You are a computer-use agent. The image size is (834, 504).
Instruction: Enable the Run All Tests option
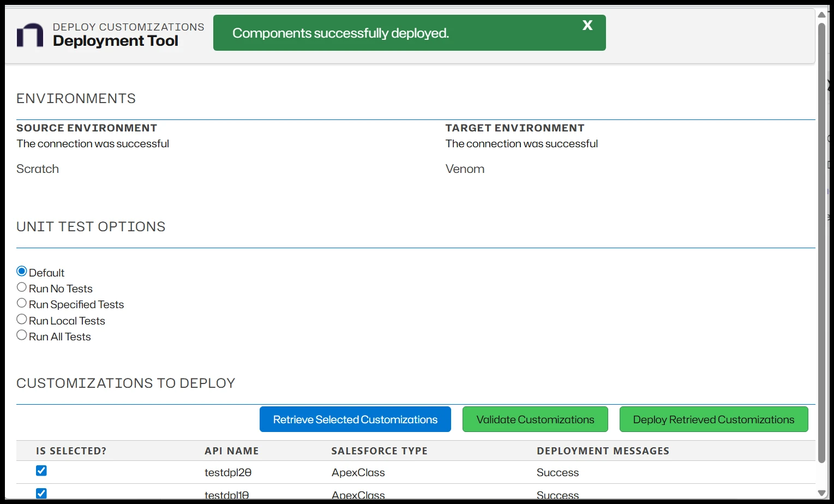[x=22, y=335]
